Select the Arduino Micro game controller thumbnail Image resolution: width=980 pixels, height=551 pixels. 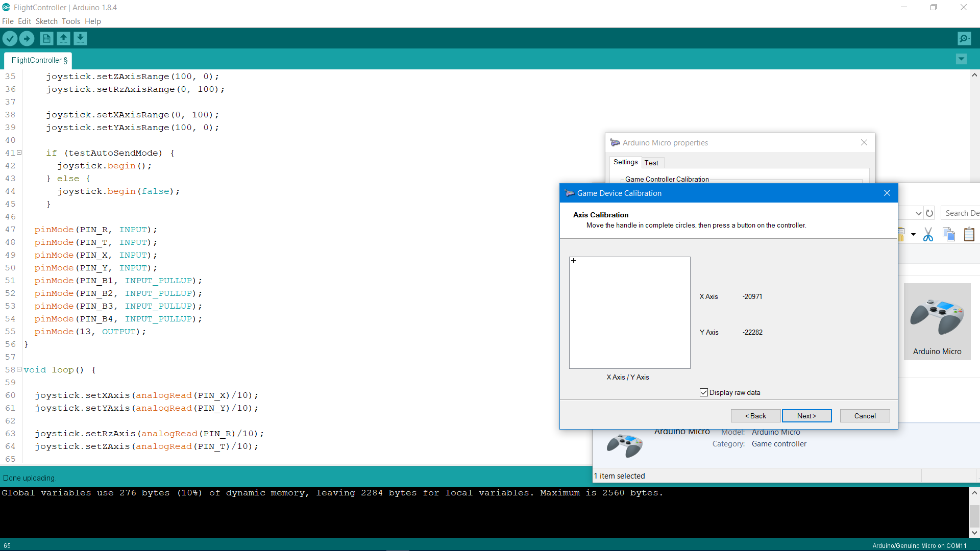pyautogui.click(x=938, y=316)
